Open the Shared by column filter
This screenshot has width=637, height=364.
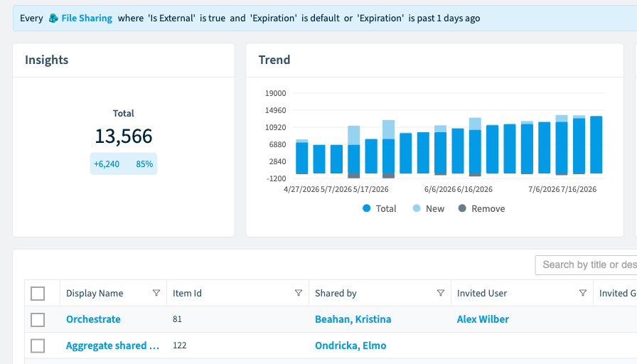[440, 293]
